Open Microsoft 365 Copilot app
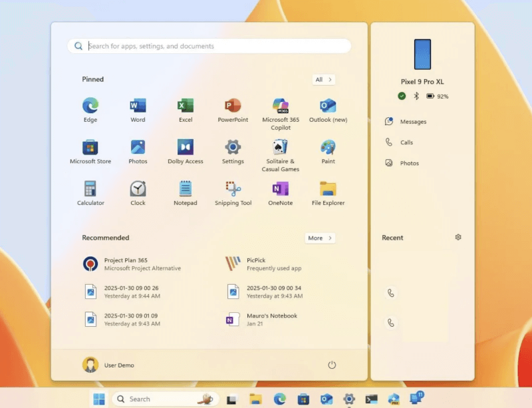532x408 pixels. point(281,114)
